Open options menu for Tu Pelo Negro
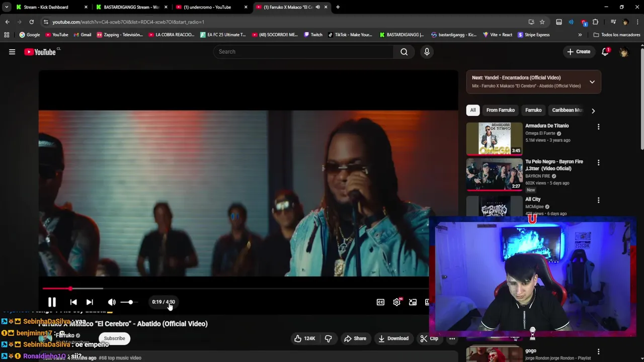This screenshot has width=644, height=362. [598, 163]
